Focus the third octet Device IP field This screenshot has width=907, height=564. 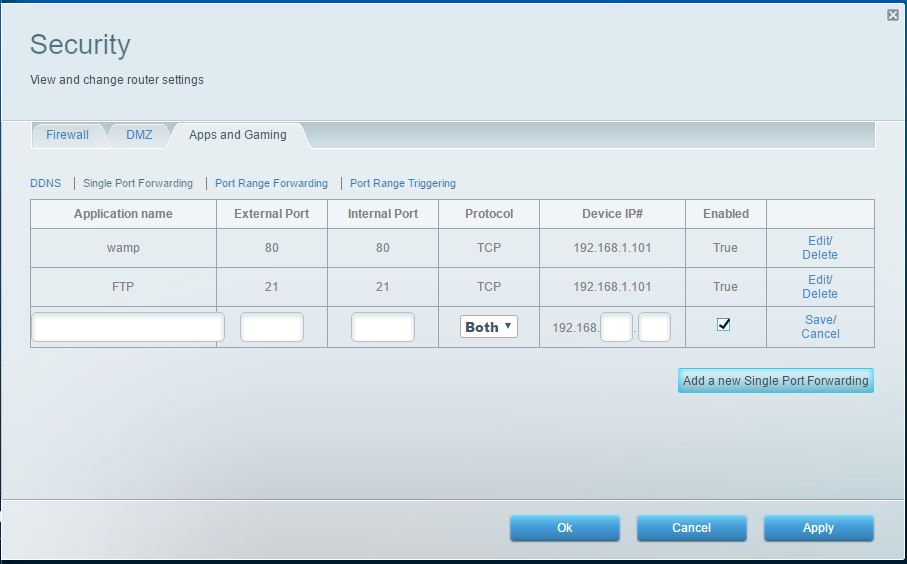coord(617,327)
